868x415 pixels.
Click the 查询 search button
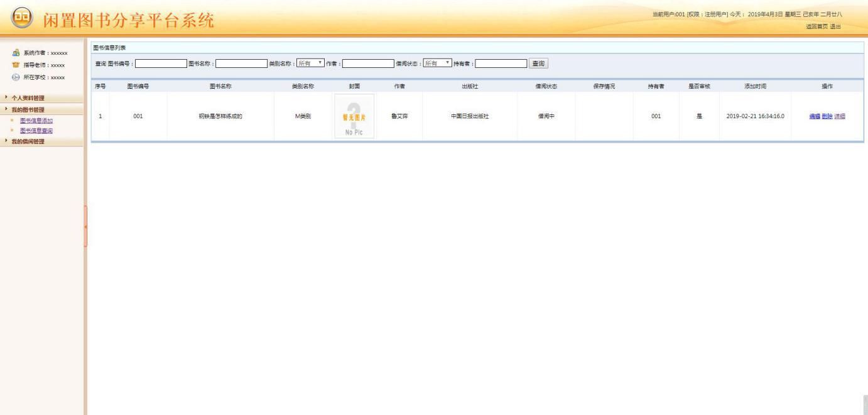(x=539, y=63)
